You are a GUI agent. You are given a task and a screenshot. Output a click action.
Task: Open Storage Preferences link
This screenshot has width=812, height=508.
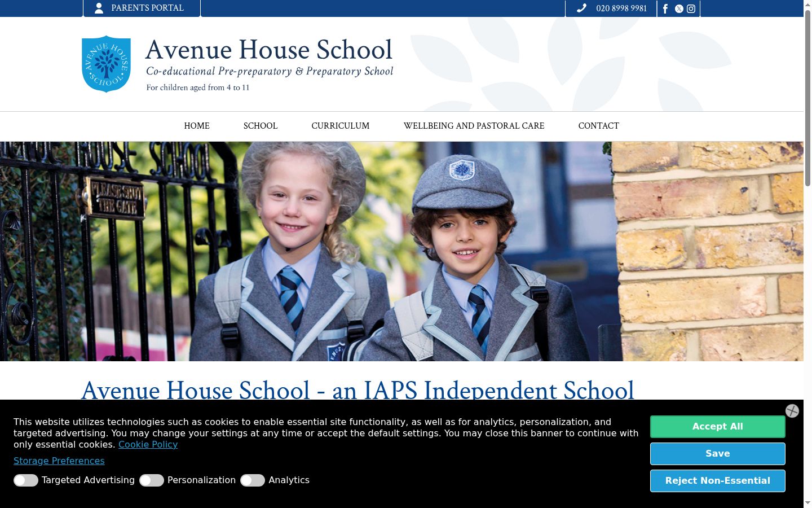click(59, 461)
